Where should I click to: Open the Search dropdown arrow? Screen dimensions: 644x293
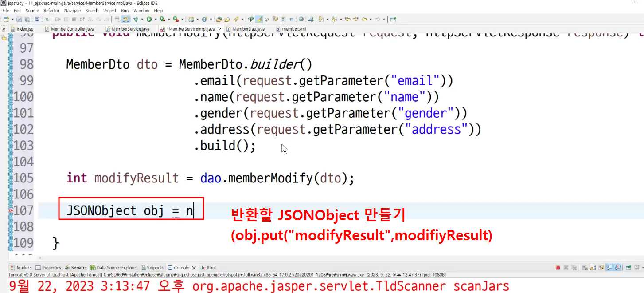242,20
